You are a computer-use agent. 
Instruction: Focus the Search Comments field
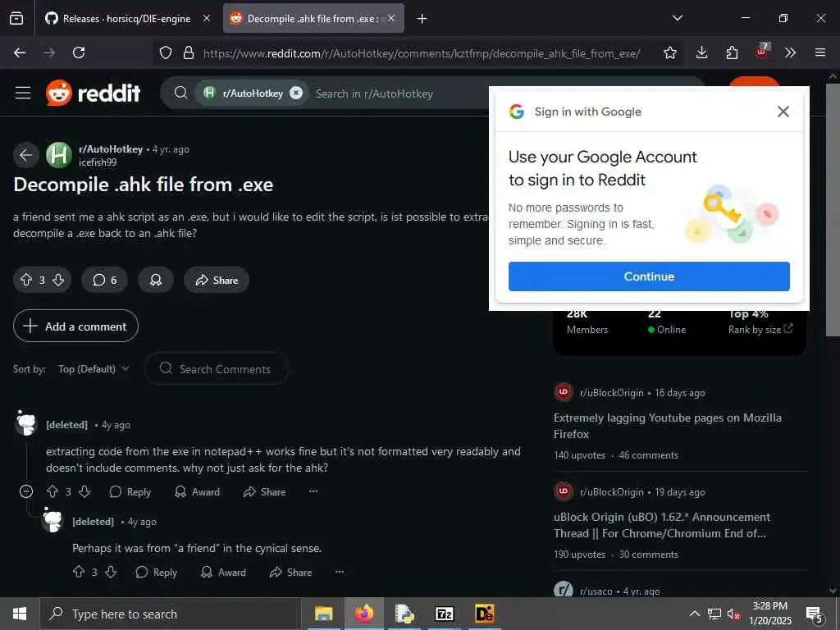(217, 368)
